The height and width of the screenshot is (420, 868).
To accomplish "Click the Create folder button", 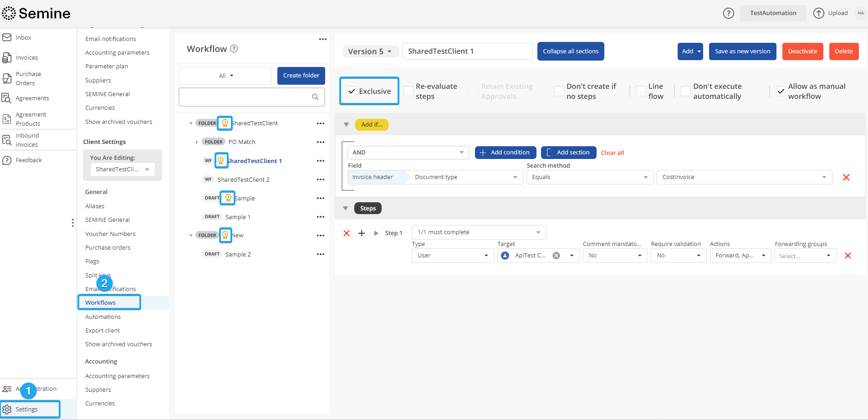I will point(301,76).
